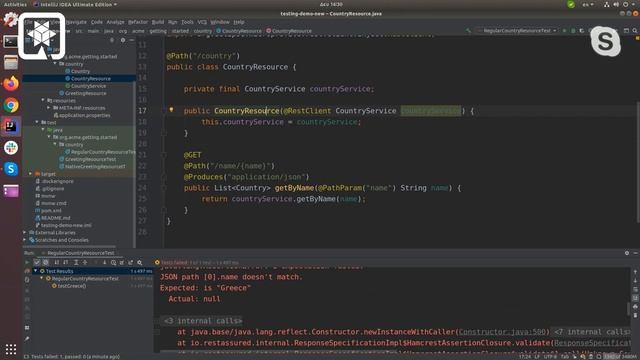Click intention light bulb on line 17
The width and height of the screenshot is (640, 360).
point(171,110)
